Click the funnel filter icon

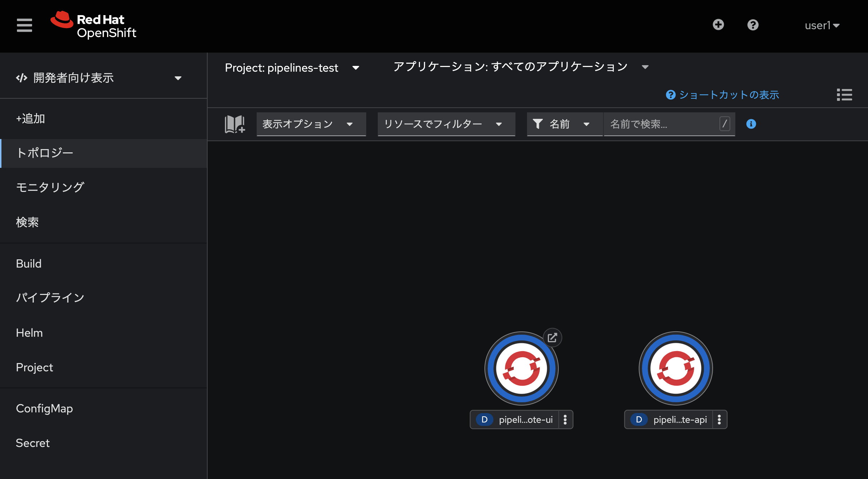[537, 124]
